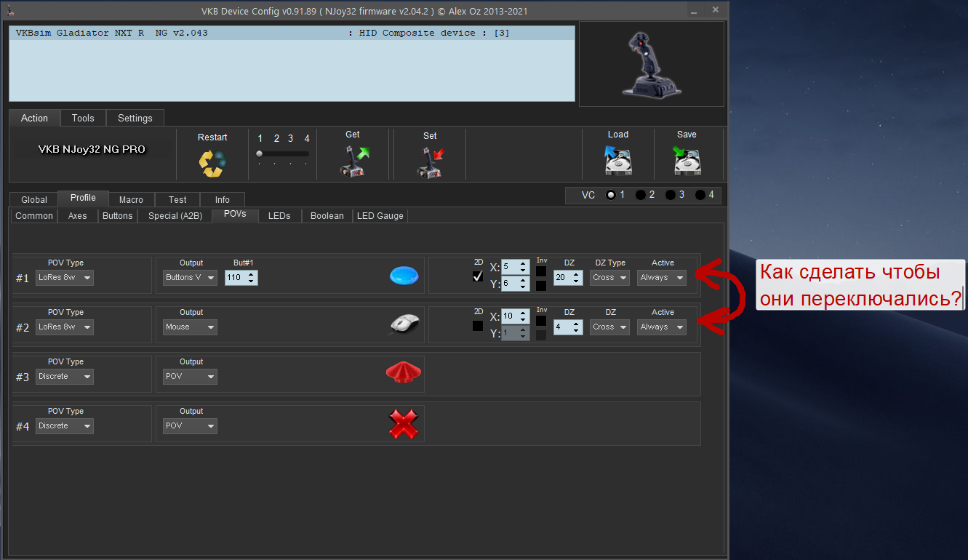
Task: Click the Load disk icon
Action: pyautogui.click(x=618, y=161)
